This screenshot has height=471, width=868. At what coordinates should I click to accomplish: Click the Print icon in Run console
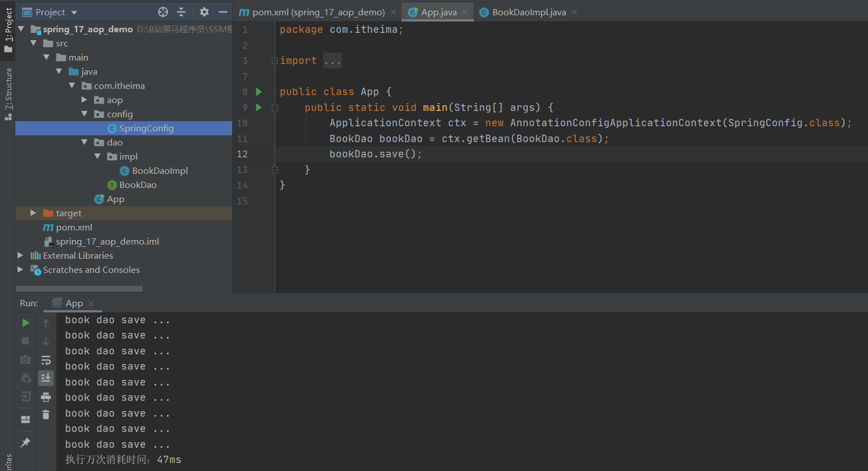[x=46, y=397]
